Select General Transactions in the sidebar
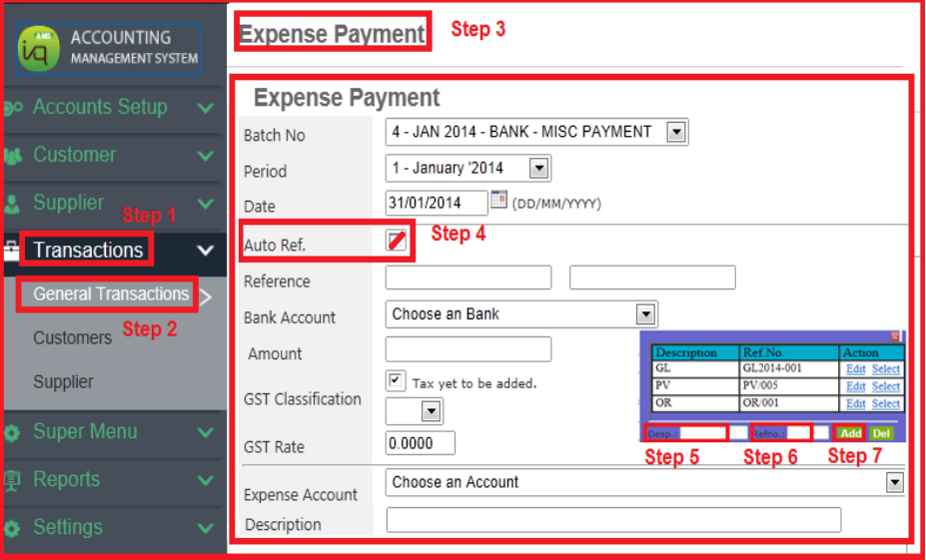This screenshot has height=560, width=926. click(x=111, y=294)
